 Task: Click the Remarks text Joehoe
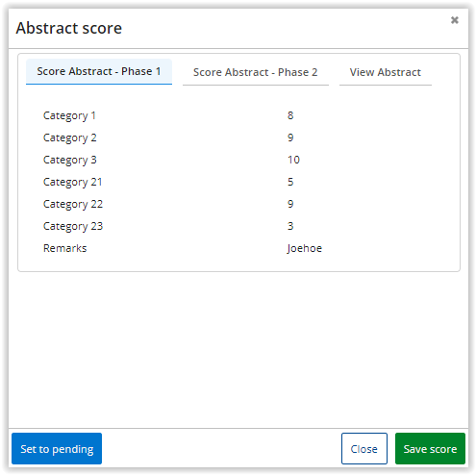[x=305, y=248]
